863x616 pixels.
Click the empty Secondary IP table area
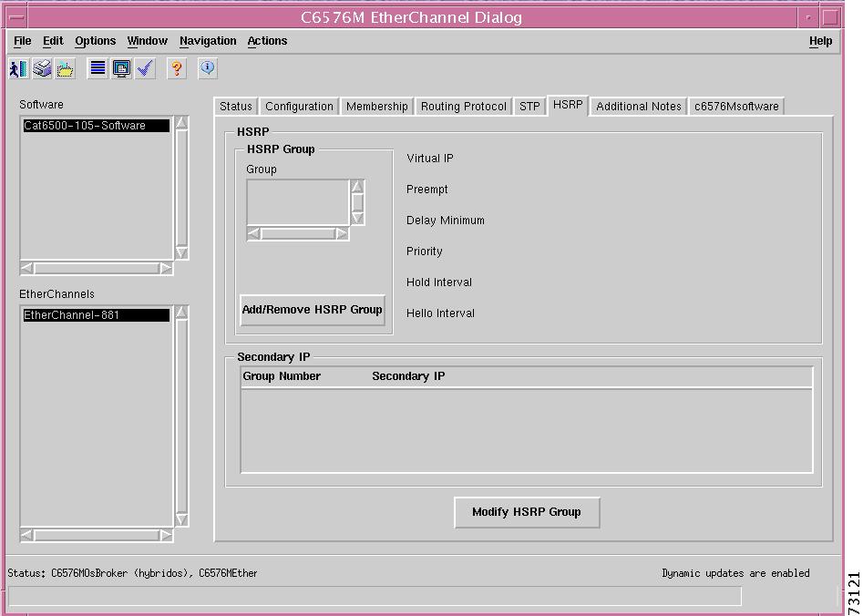(x=526, y=430)
